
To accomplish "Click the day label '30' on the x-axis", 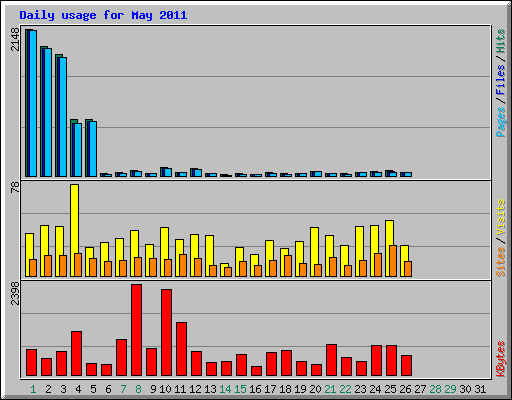I will coord(465,389).
